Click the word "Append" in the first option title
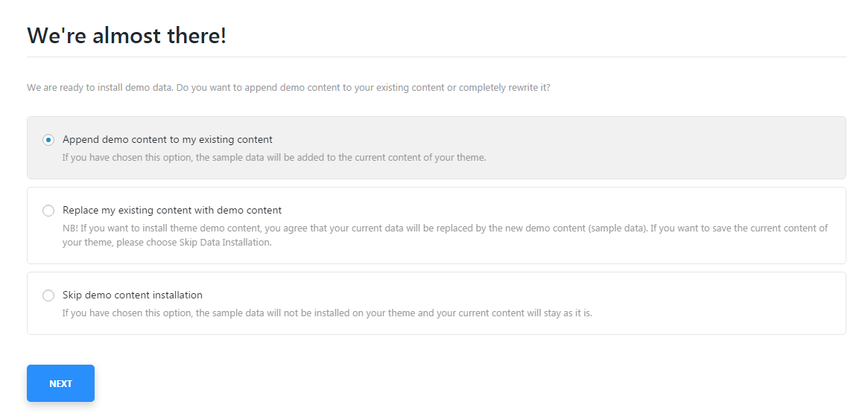The height and width of the screenshot is (419, 868). [78, 139]
